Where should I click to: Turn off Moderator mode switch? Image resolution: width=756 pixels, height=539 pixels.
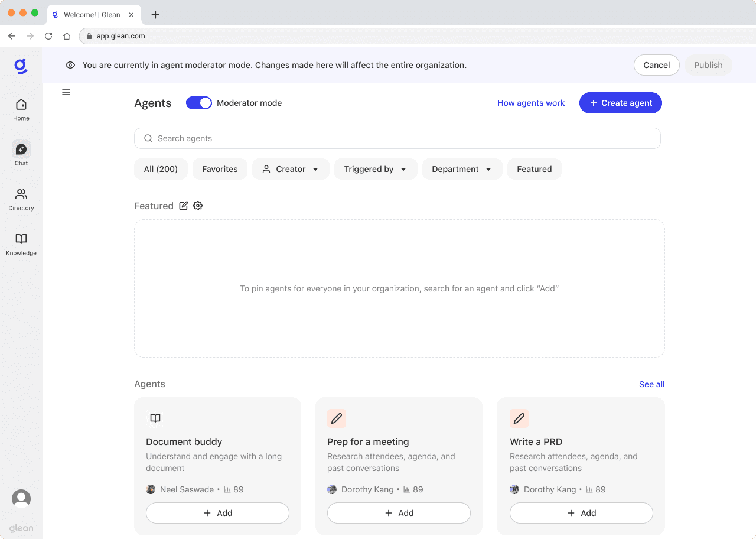(199, 103)
